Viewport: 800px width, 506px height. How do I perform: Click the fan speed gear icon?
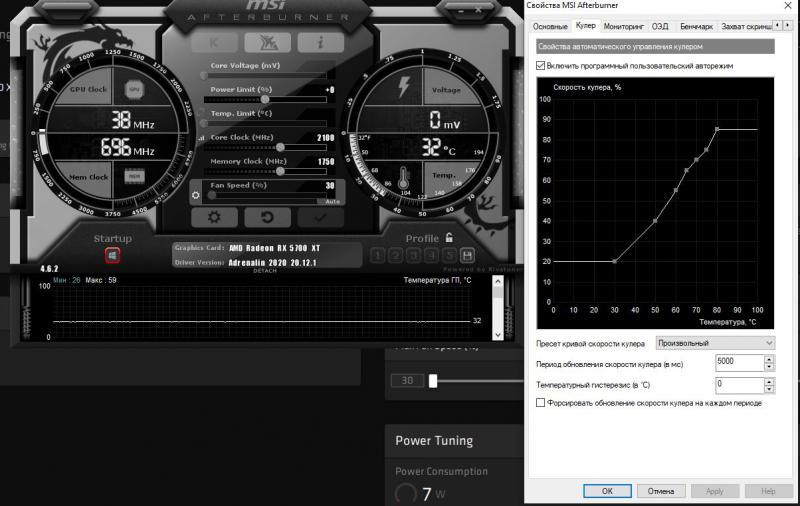click(196, 194)
